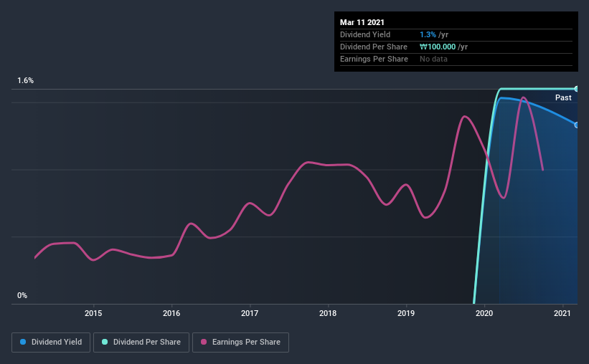This screenshot has height=364, width=589.
Task: Click the Dividend Per Share endpoint marker
Action: click(576, 89)
